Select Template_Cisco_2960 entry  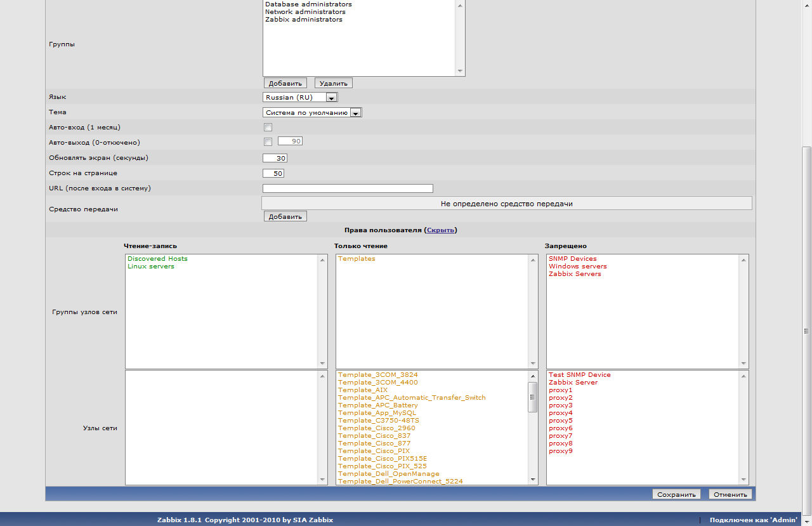[377, 428]
